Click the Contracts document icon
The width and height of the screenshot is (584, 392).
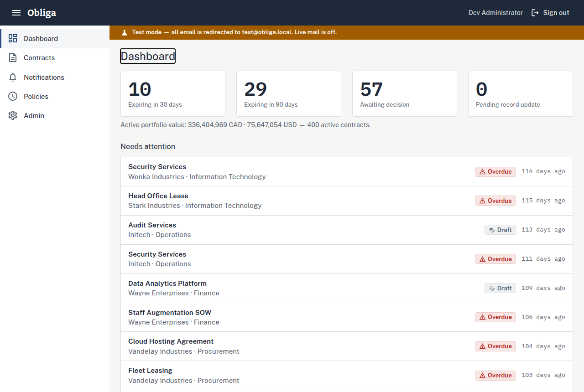click(x=13, y=58)
